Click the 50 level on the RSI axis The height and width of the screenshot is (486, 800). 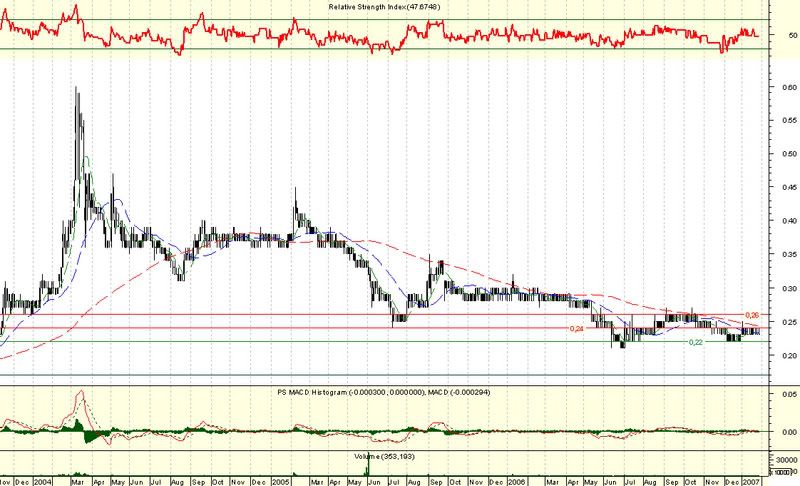792,35
